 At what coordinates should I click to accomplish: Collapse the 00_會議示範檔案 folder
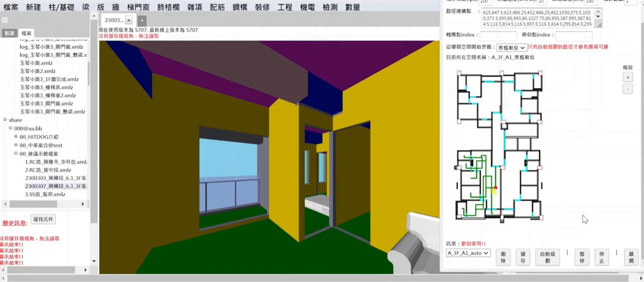16,154
